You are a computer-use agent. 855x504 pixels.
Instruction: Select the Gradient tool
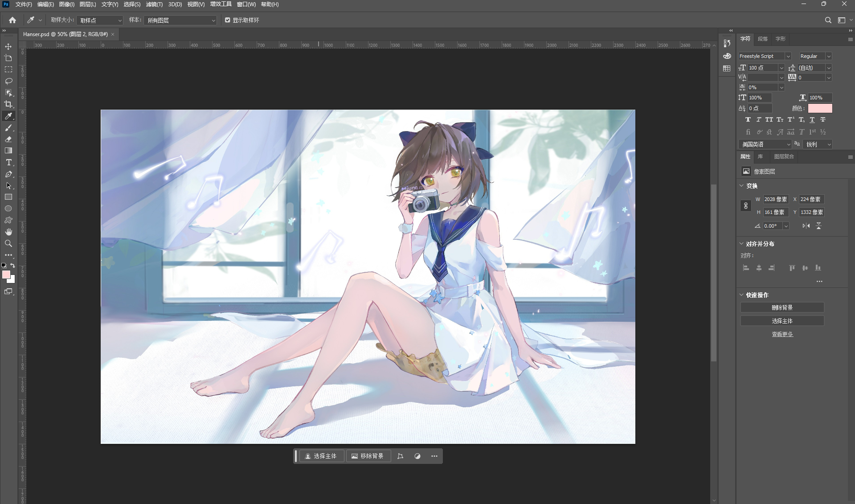click(x=8, y=151)
